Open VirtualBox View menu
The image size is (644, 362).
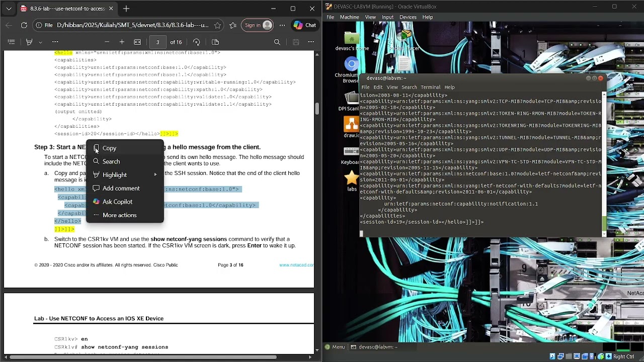click(370, 17)
